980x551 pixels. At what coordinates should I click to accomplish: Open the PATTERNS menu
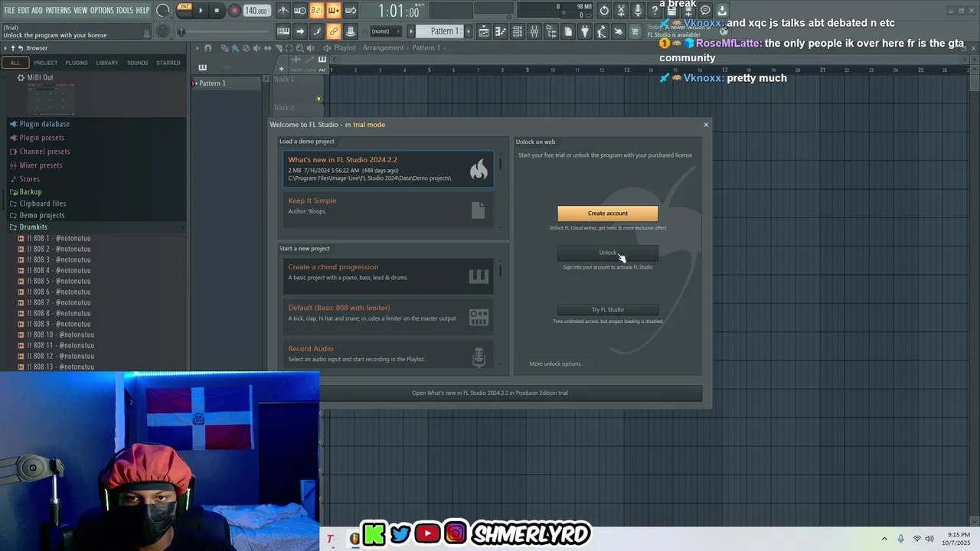pos(58,10)
